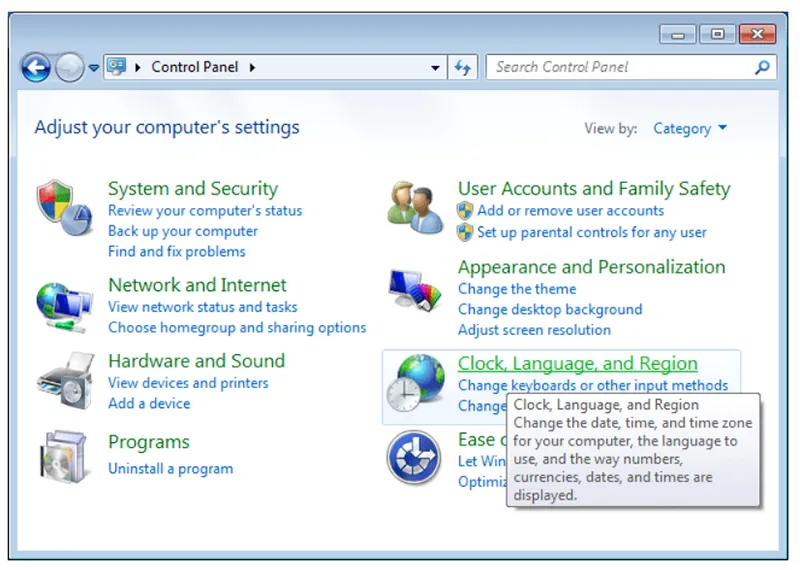Viewport: 800px width, 570px height.
Task: Click Set up parental controls for any user
Action: (592, 232)
